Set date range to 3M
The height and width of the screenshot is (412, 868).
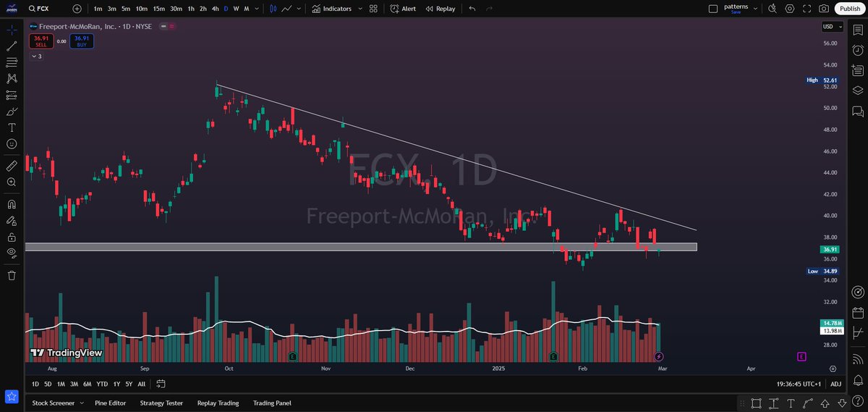pyautogui.click(x=74, y=384)
